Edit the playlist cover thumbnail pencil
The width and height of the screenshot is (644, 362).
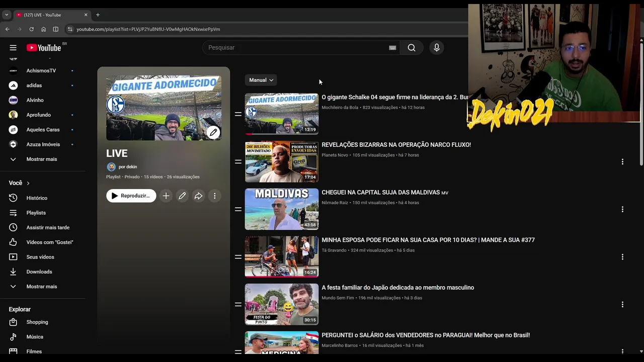213,132
